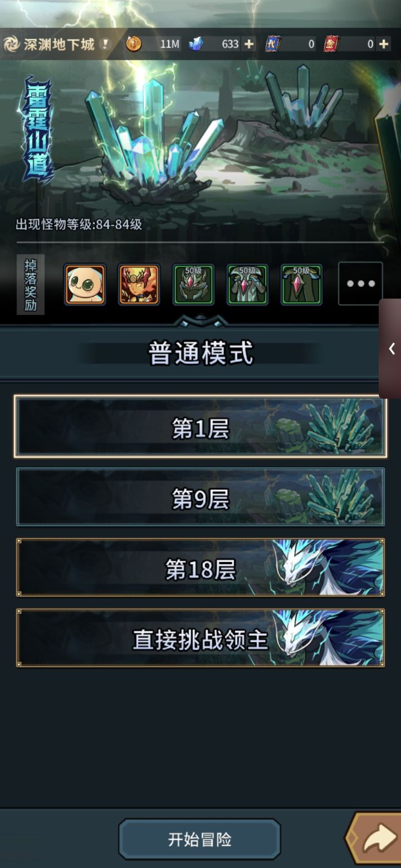Tap the round white pet reward icon
Screen dimensions: 401x868
[x=85, y=284]
